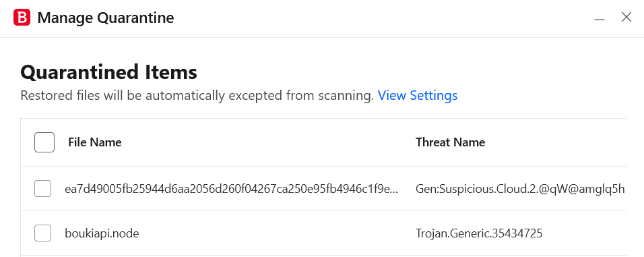The image size is (644, 257).
Task: Open the View Settings link
Action: tap(417, 95)
